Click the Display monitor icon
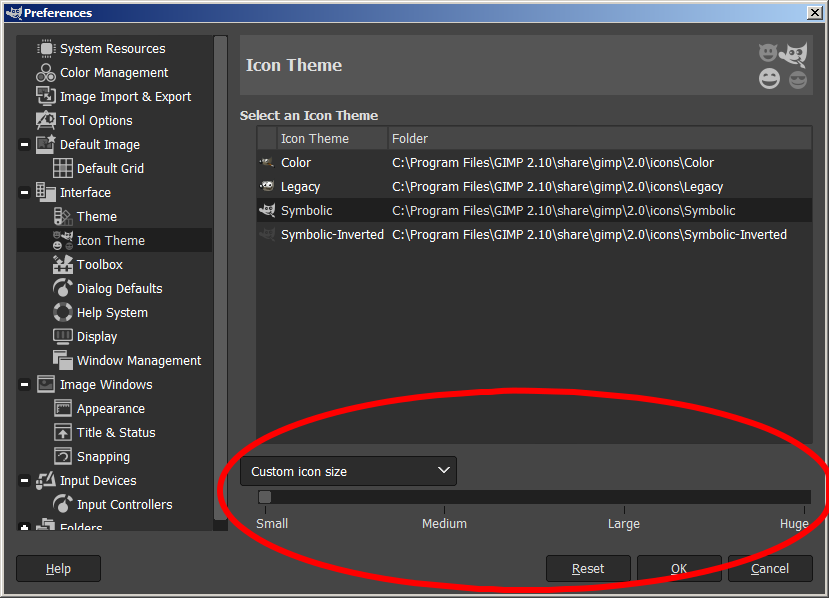Screen dimensions: 829x598 pyautogui.click(x=62, y=336)
